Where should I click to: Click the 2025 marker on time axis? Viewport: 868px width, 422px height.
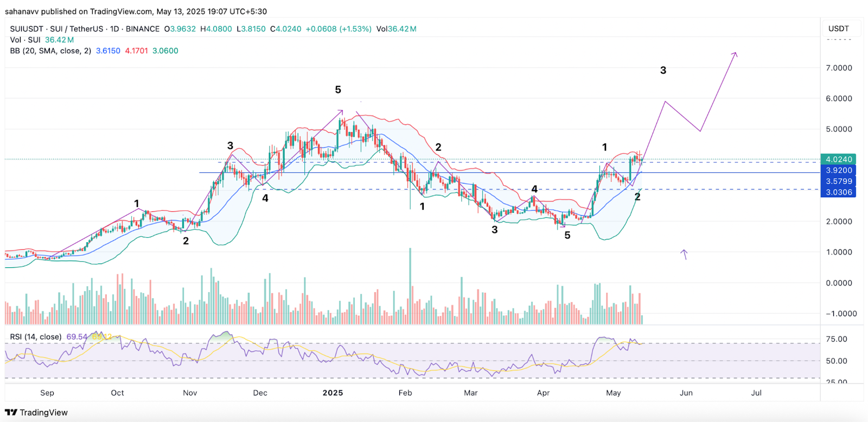333,393
